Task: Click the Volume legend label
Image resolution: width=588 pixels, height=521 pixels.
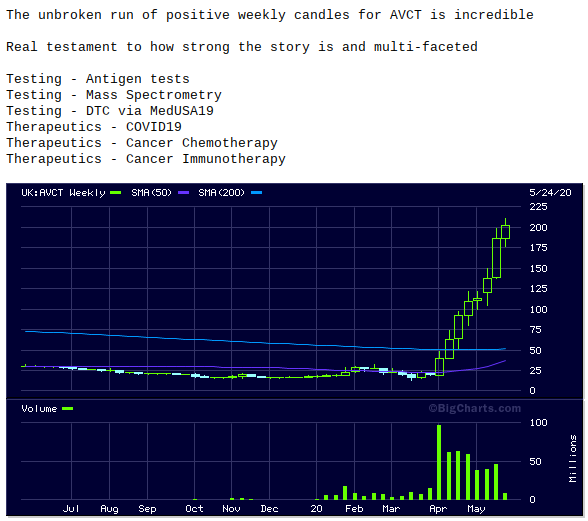Action: [x=39, y=409]
